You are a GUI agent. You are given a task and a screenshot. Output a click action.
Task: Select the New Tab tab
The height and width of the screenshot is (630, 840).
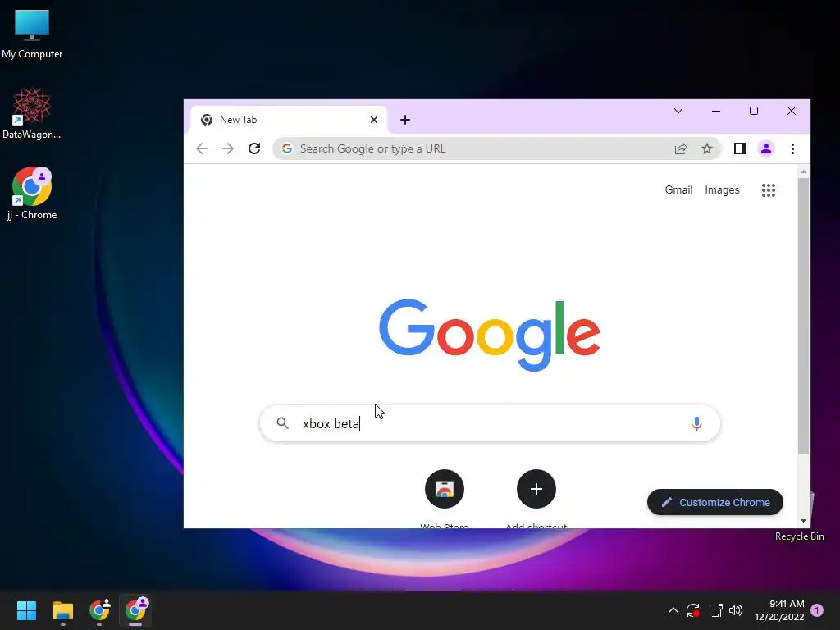point(290,120)
